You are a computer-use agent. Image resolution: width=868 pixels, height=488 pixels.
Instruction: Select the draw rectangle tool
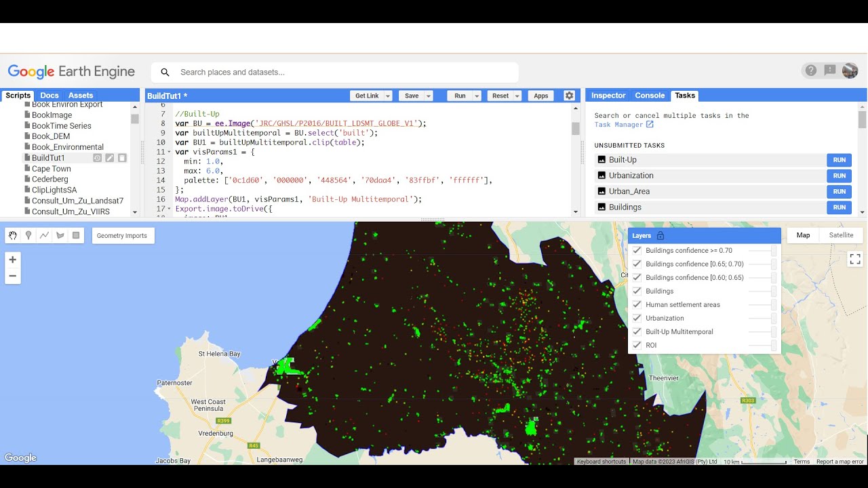76,235
